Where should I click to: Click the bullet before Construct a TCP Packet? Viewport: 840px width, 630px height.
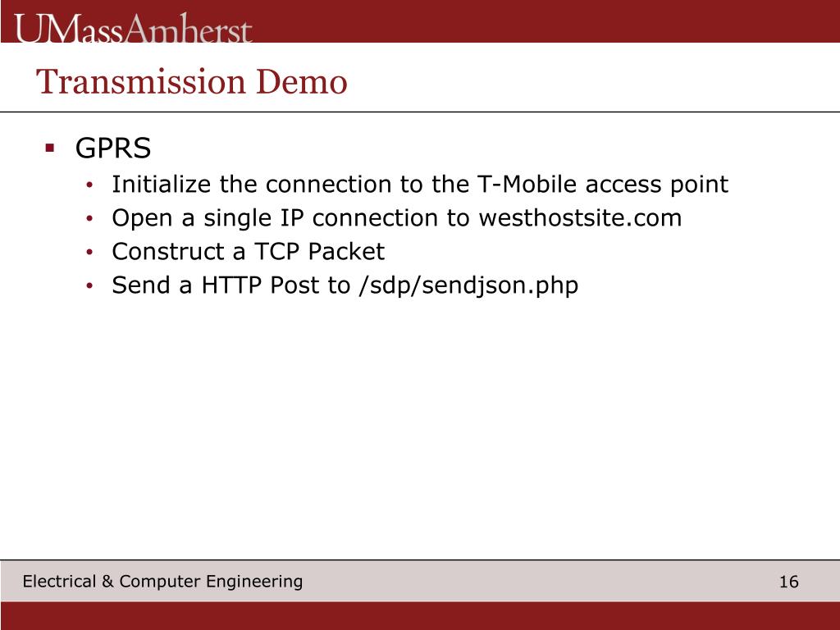(89, 253)
